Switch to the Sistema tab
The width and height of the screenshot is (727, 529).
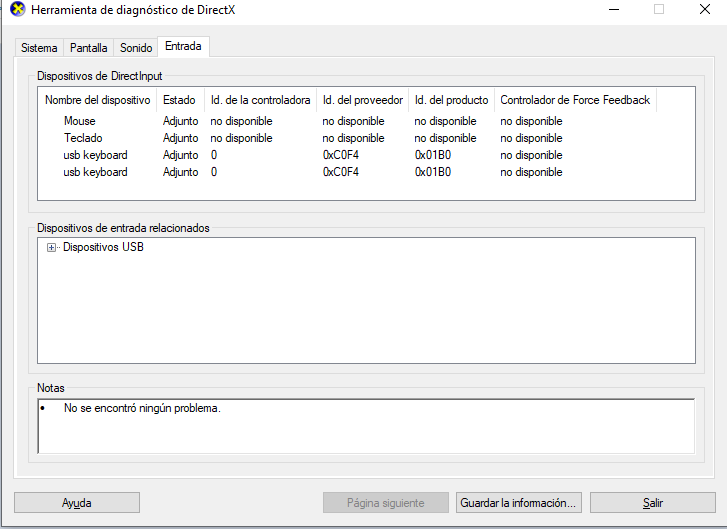tap(39, 48)
